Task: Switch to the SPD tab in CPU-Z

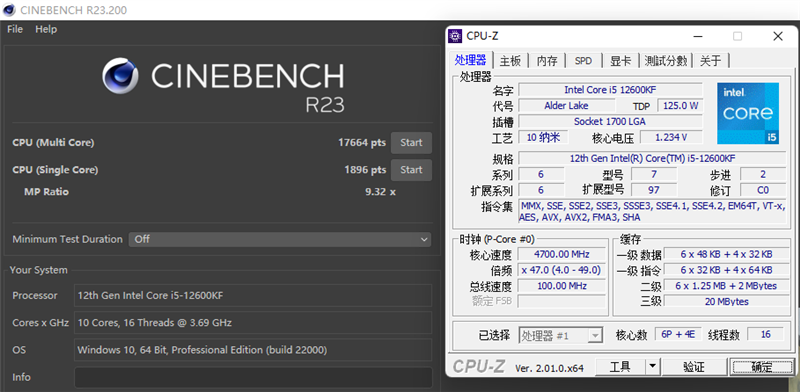Action: (x=583, y=61)
